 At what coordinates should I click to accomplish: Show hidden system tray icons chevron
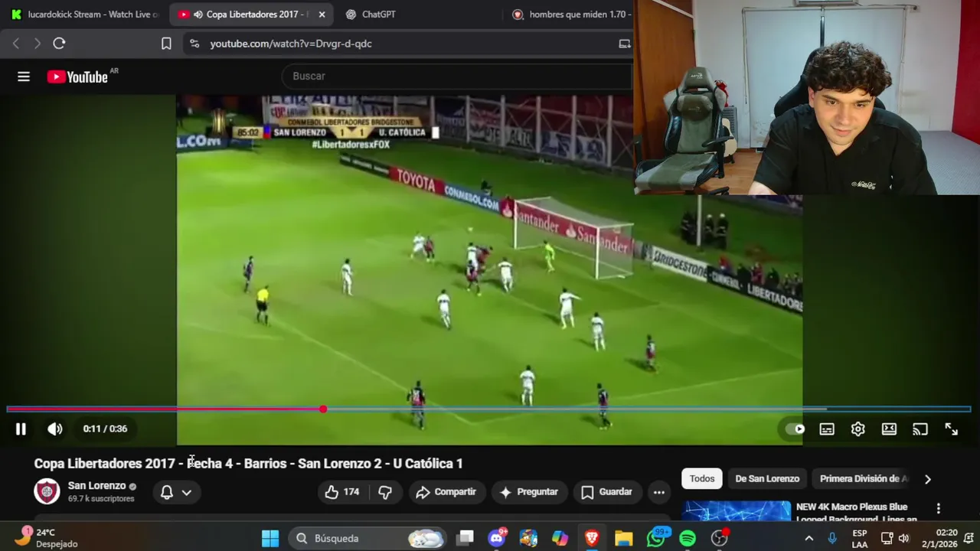(x=808, y=539)
